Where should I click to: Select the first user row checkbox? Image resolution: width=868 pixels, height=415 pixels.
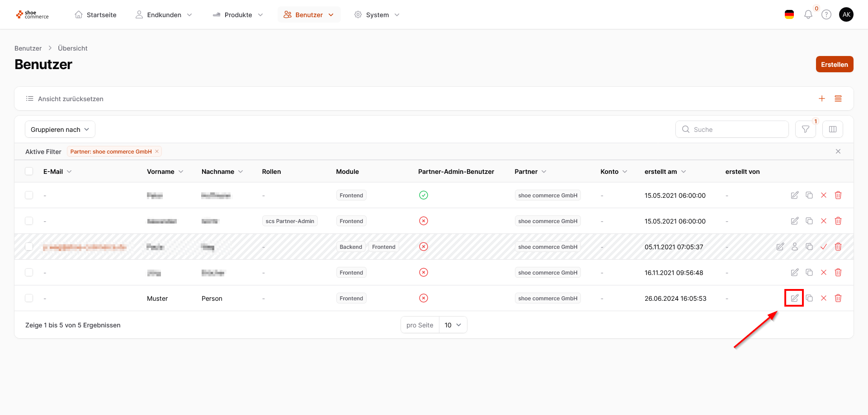point(29,195)
